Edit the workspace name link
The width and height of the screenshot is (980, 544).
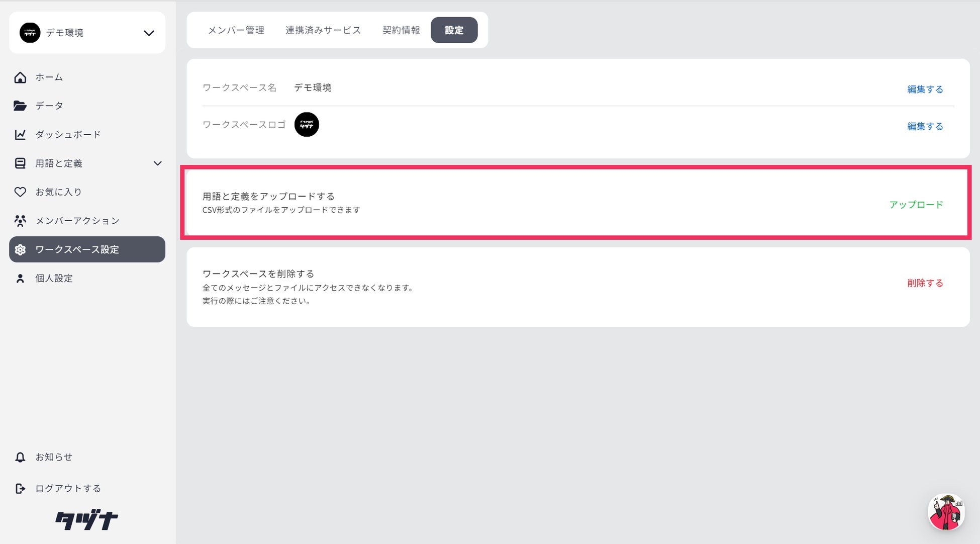tap(925, 89)
